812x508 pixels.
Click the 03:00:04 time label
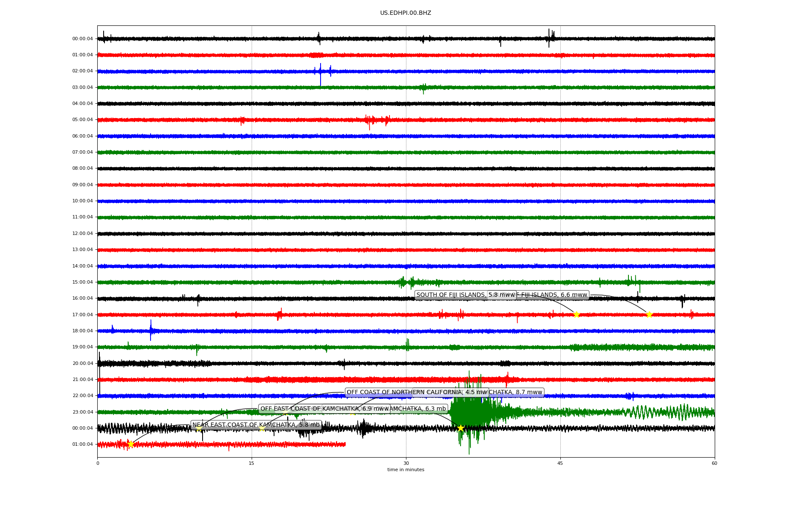point(82,87)
